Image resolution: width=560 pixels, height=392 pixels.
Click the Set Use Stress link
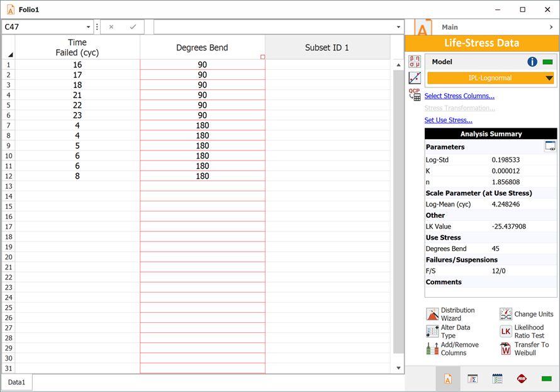(x=448, y=120)
